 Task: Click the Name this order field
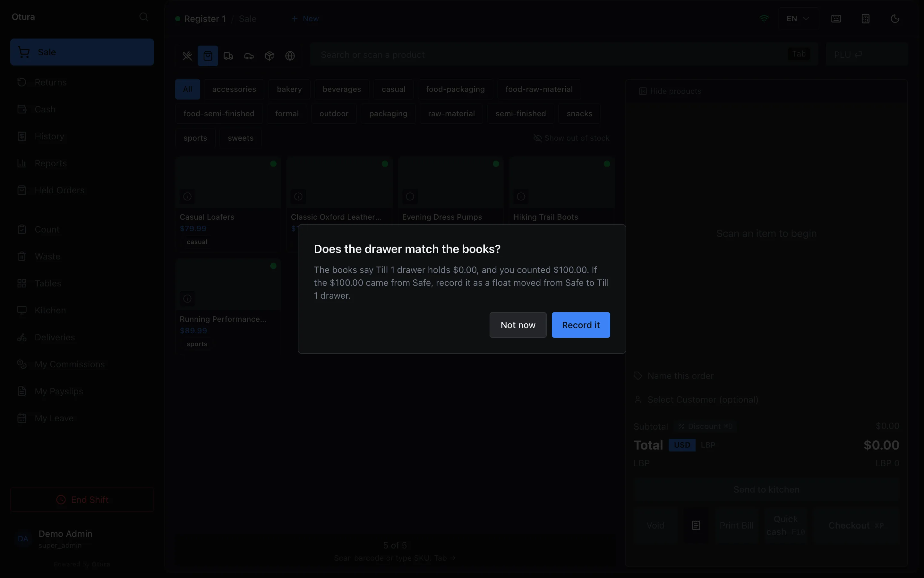766,376
